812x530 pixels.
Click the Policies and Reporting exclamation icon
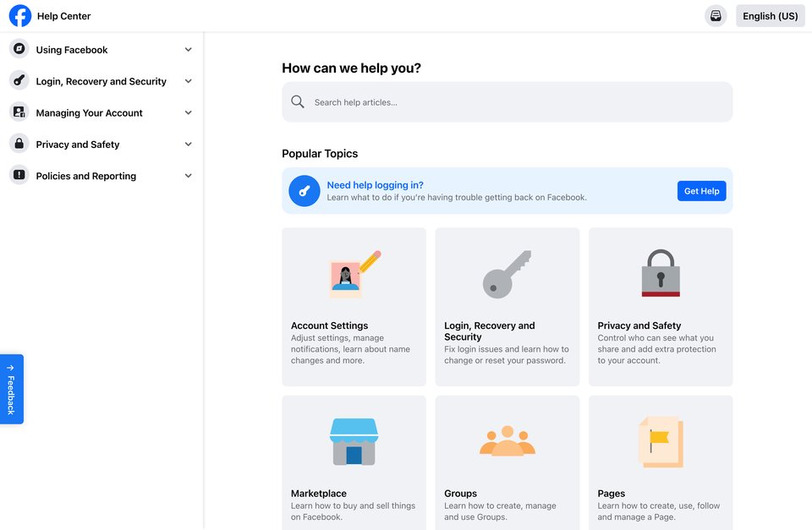pyautogui.click(x=19, y=176)
